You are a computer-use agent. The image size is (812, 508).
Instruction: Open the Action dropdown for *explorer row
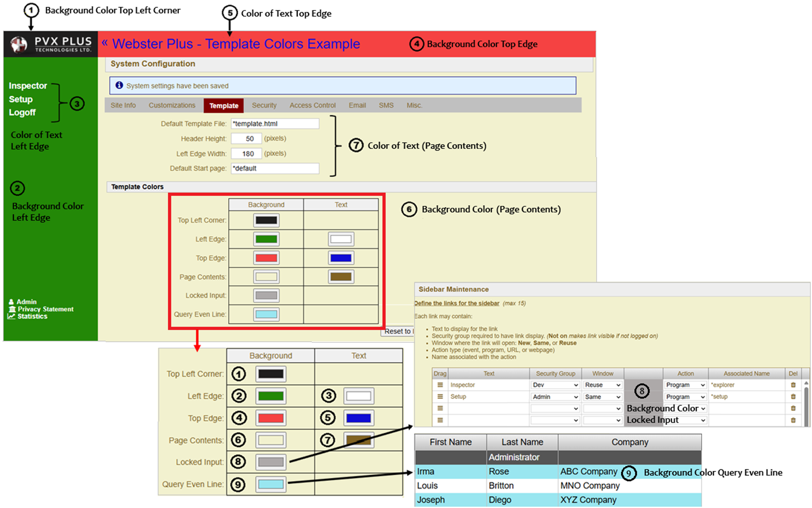pos(685,385)
